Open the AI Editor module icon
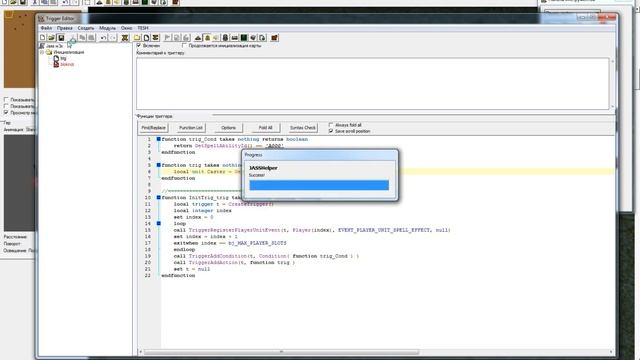Screen dimensions: 640x360 (244, 38)
